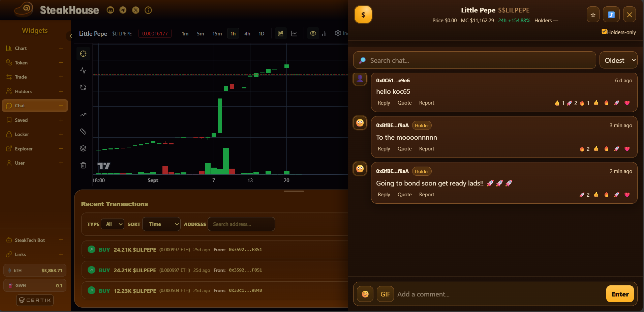Viewport: 644px width, 312px height.
Task: Expand the SORT 'Time' dropdown
Action: point(161,224)
